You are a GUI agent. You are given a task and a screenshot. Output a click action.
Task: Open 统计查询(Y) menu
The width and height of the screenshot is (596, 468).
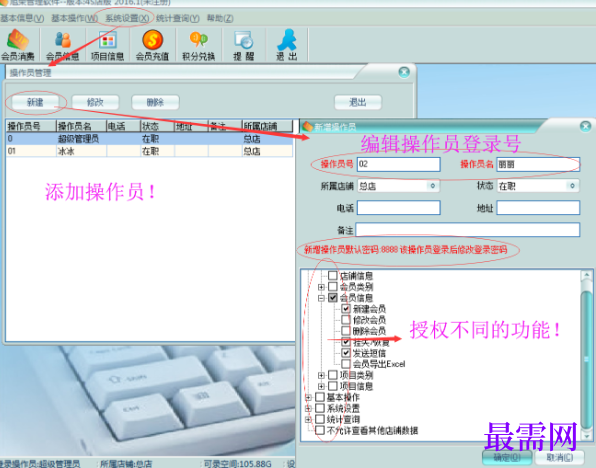click(178, 18)
